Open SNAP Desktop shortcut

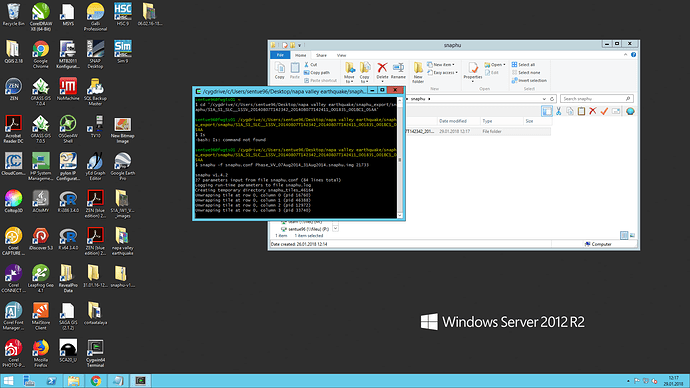point(95,54)
